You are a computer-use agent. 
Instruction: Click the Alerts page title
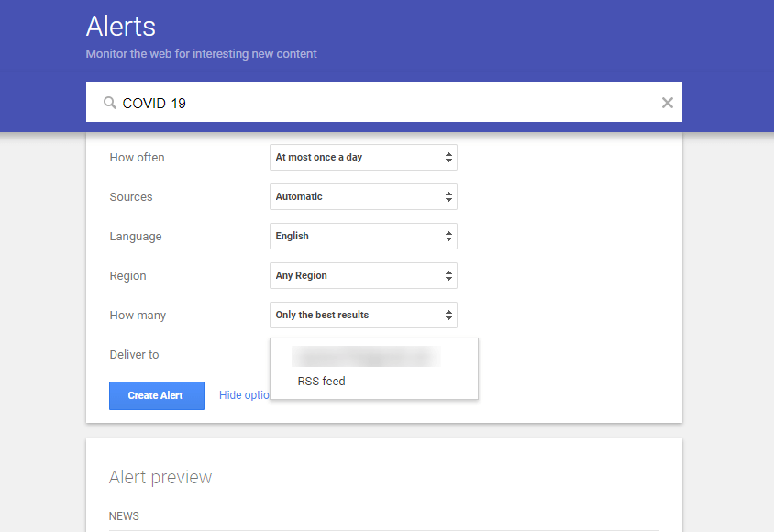(x=120, y=27)
